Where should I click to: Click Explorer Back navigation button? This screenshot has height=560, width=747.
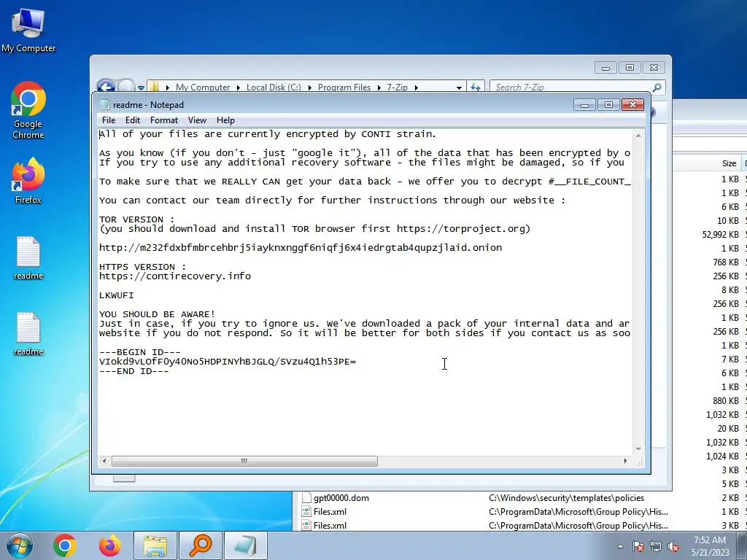105,86
